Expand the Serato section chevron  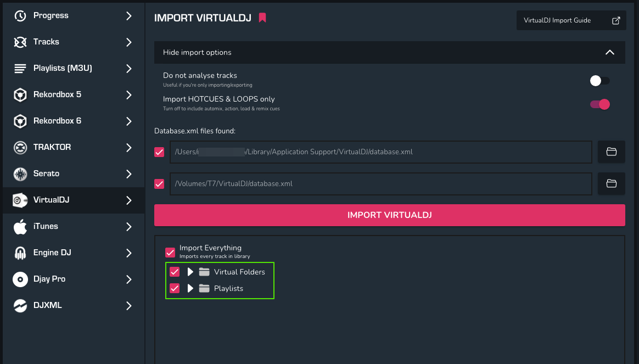coord(129,174)
